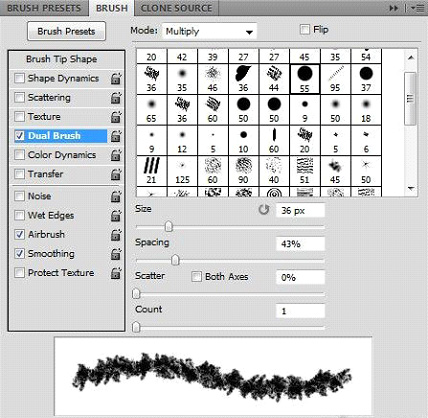This screenshot has height=418, width=428.
Task: Pick the soft round 65 brush tip
Action: (151, 110)
